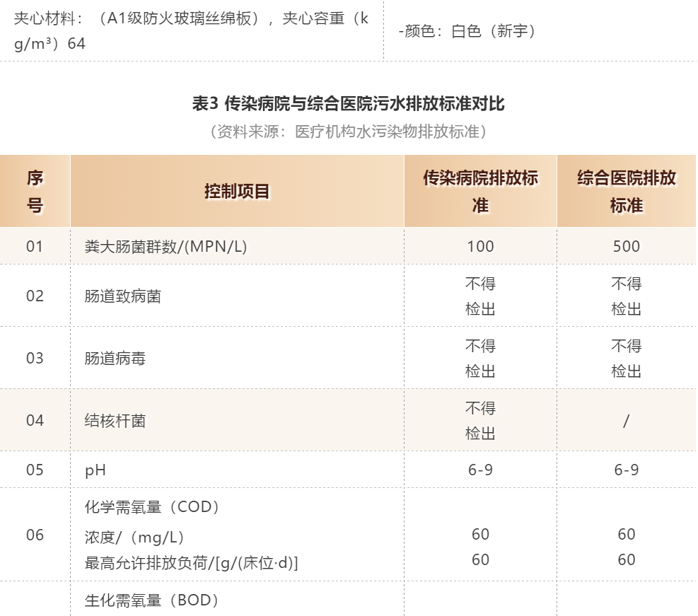Viewport: 698px width, 616px height.
Task: Select the 控制项目 column header
Action: pyautogui.click(x=237, y=192)
